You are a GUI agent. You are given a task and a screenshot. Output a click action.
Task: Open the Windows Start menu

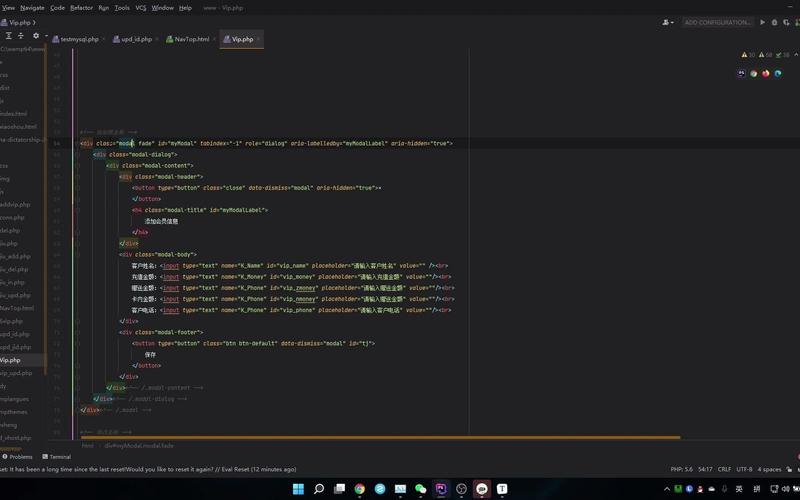298,489
